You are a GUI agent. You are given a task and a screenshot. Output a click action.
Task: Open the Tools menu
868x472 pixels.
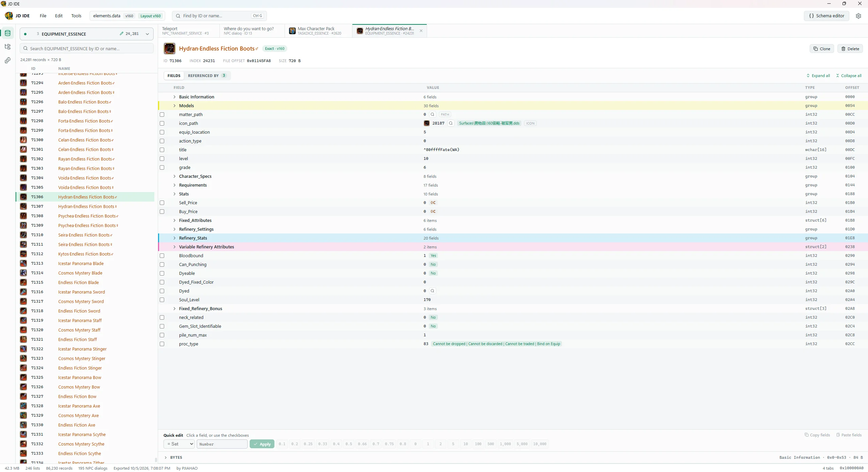click(76, 16)
